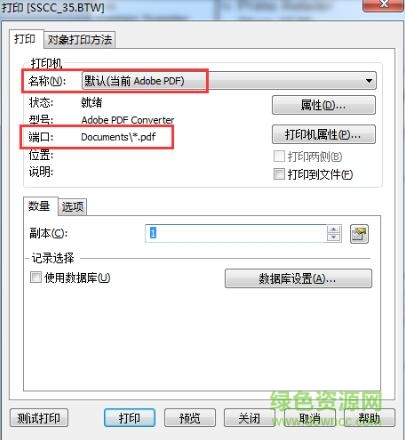Increase copies with the up spinner arrow
This screenshot has width=405, height=440.
tap(334, 229)
